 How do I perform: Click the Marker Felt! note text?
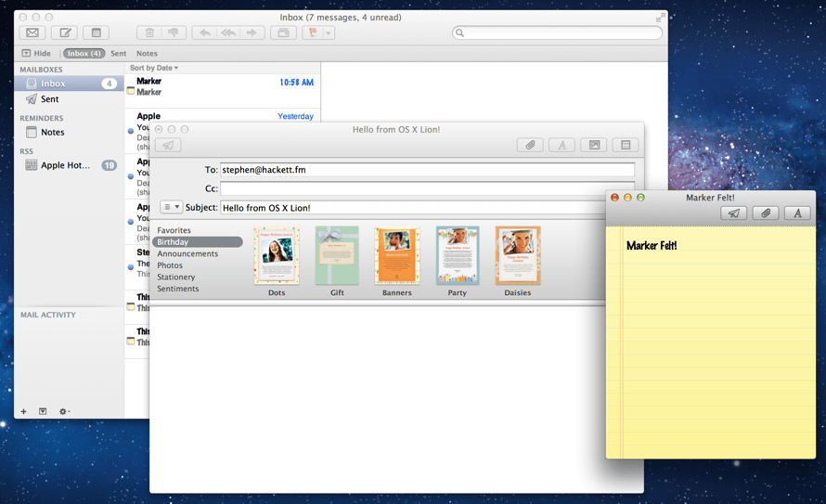[652, 245]
